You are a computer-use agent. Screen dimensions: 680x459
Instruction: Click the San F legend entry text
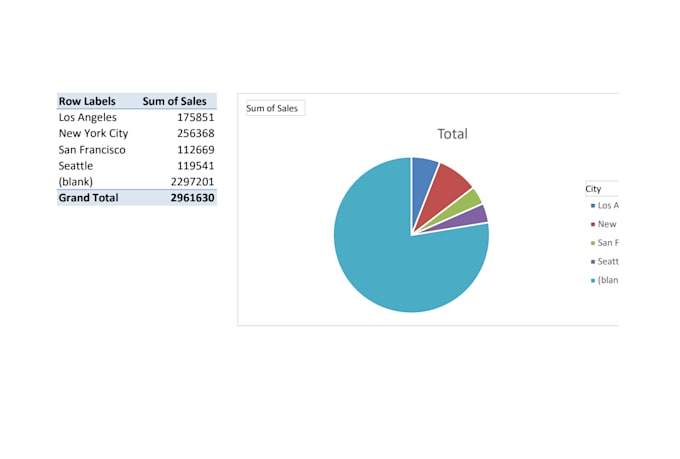click(608, 243)
